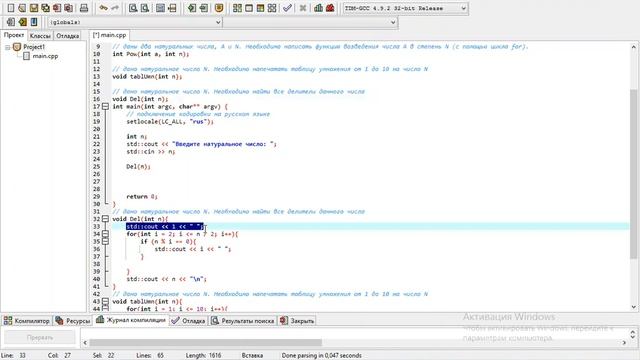
Task: Open profile analysis chart icon
Action: [318, 8]
